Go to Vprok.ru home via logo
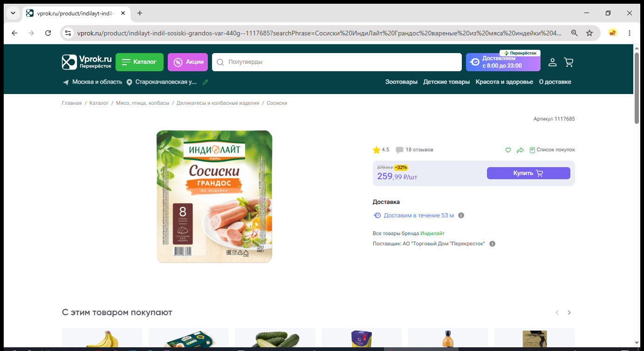 (87, 62)
